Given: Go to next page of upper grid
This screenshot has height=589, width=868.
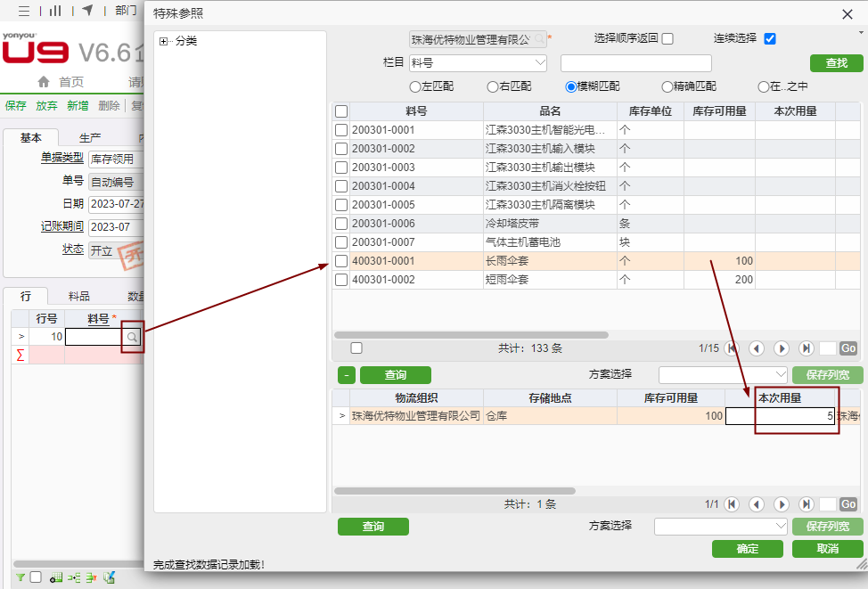Looking at the screenshot, I should (782, 348).
